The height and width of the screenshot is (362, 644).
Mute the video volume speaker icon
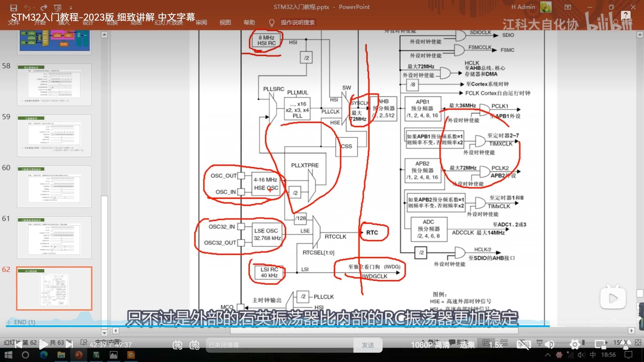coord(549,344)
